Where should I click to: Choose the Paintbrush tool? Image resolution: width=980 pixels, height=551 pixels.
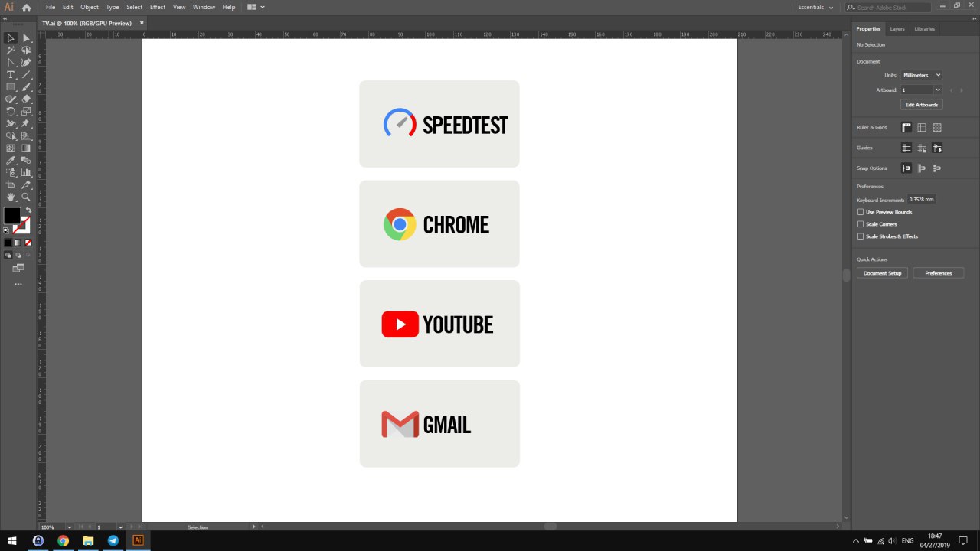click(26, 86)
